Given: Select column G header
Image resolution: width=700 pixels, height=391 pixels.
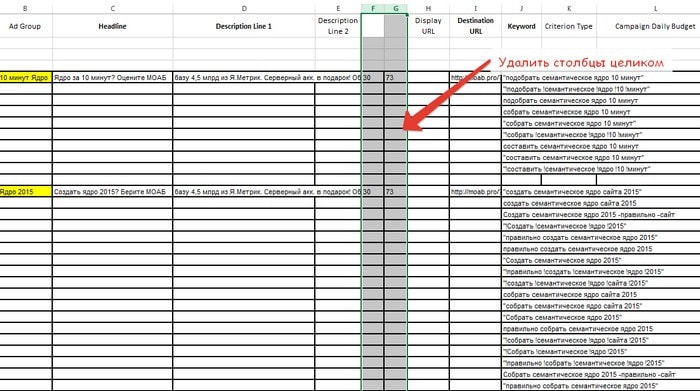Looking at the screenshot, I should 396,8.
